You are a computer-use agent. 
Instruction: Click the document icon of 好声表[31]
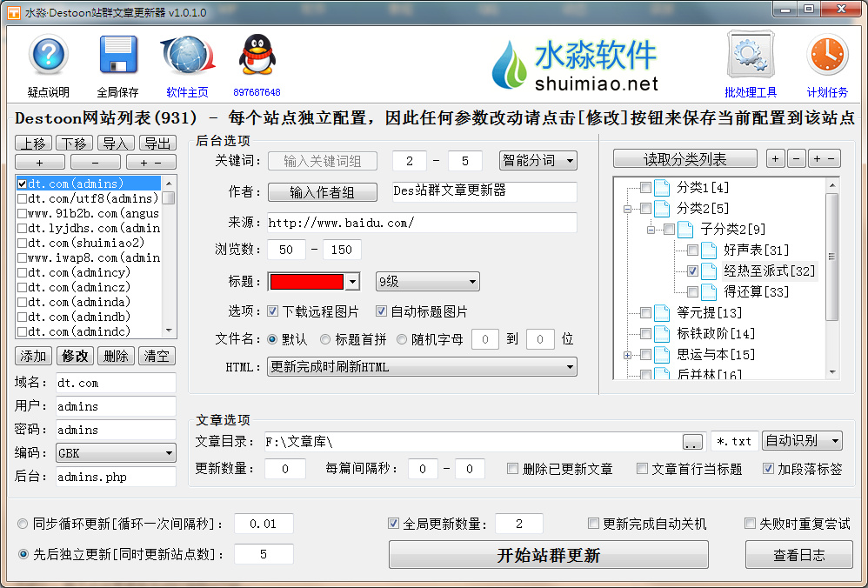click(709, 251)
